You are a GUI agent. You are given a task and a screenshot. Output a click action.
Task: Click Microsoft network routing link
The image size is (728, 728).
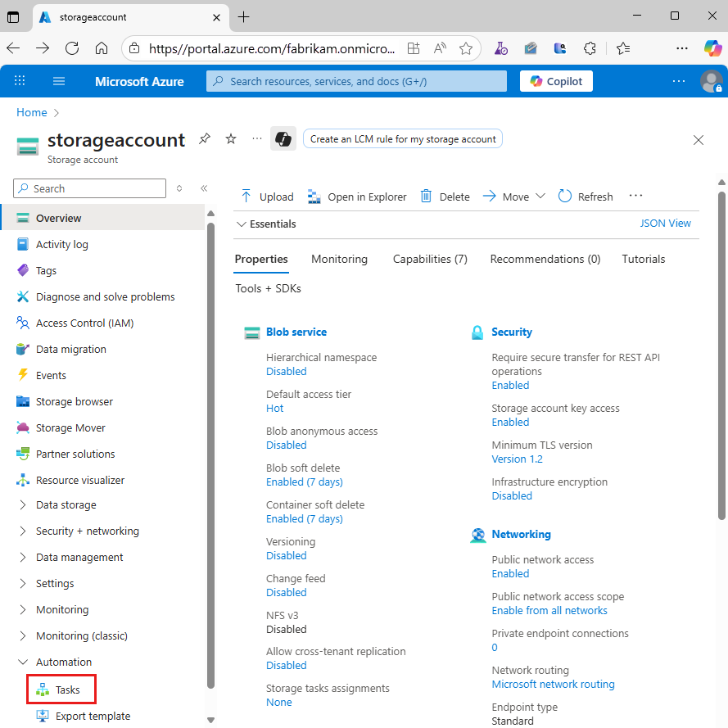[x=553, y=685]
